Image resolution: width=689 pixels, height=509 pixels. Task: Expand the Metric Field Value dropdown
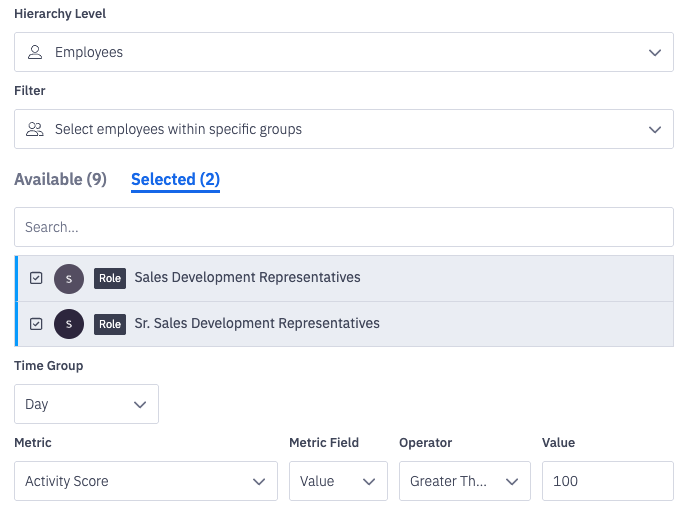pos(337,481)
